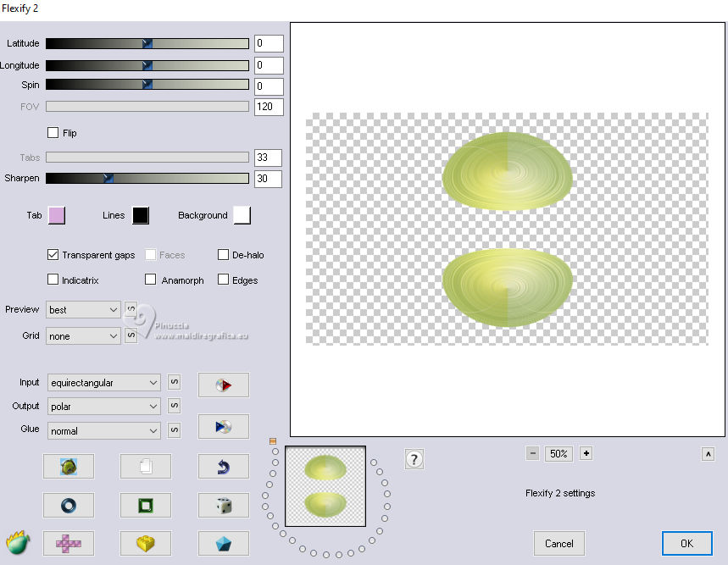This screenshot has height=565, width=728.
Task: Click the FOV disabled slider track
Action: tap(147, 107)
